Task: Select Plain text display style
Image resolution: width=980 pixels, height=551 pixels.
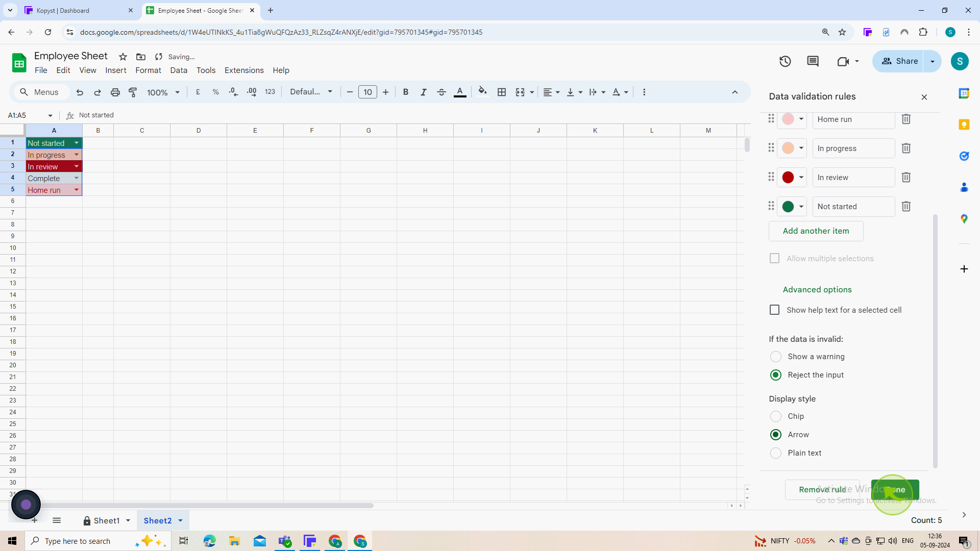Action: [776, 452]
